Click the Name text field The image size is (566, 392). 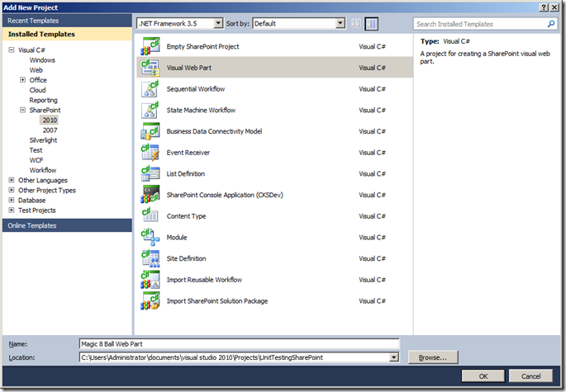(x=239, y=343)
